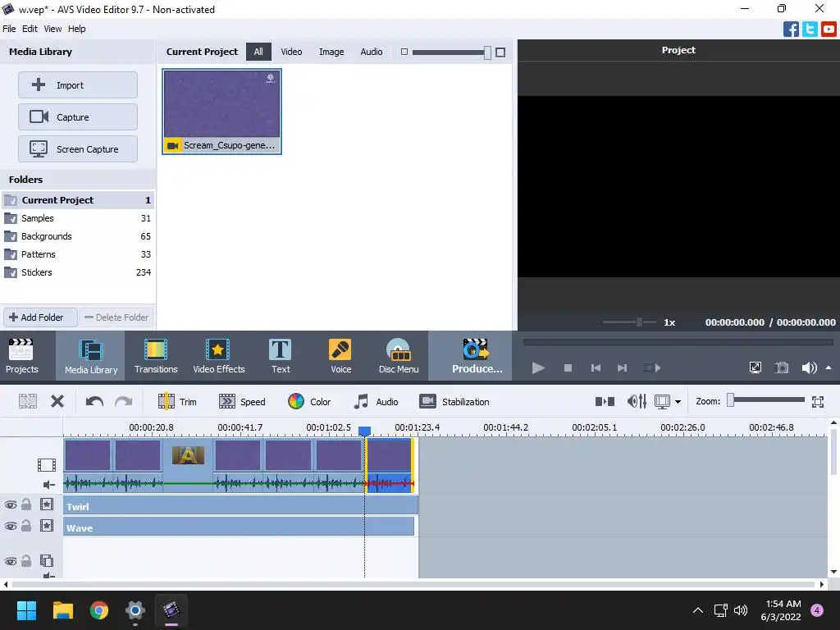Lock the Wave effect track

[26, 526]
